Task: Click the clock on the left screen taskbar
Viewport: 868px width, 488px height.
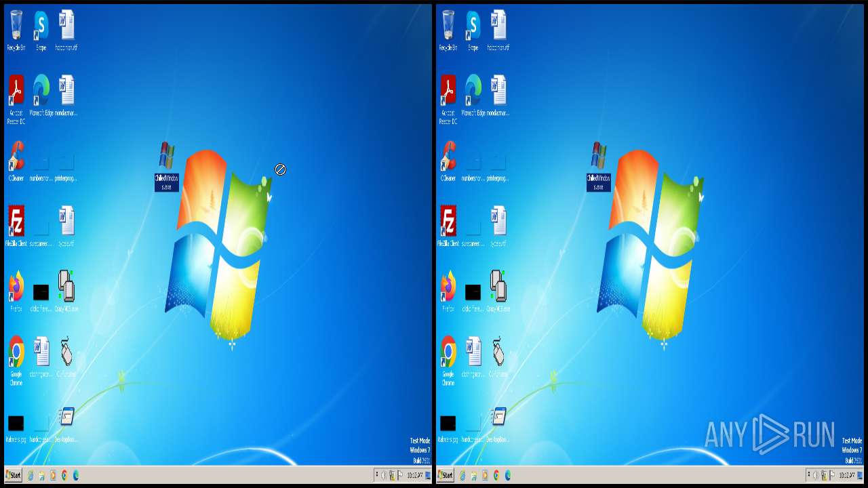Action: [x=414, y=475]
